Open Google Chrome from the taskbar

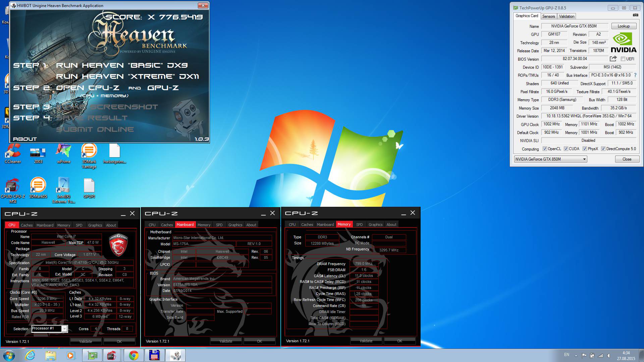133,355
